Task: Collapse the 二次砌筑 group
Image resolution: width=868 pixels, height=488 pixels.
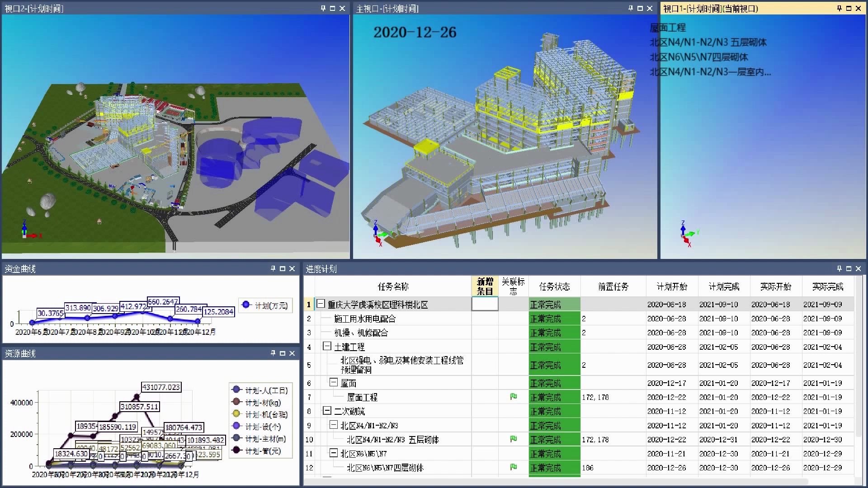Action: 327,411
